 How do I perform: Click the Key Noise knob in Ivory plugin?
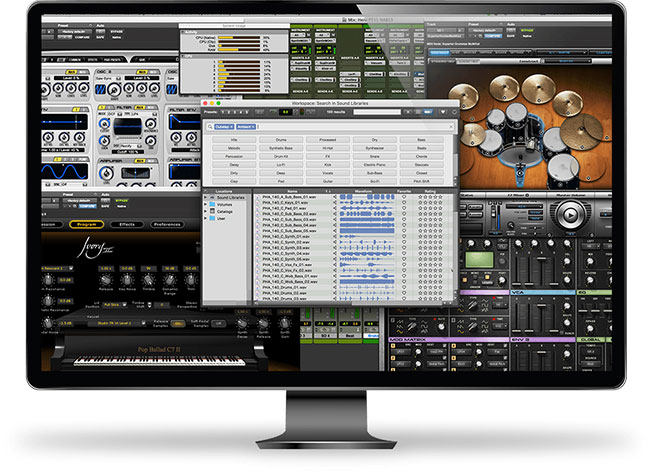(127, 281)
